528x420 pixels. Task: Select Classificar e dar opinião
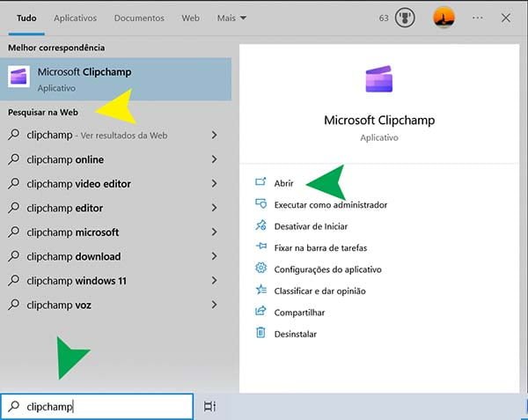(x=320, y=291)
